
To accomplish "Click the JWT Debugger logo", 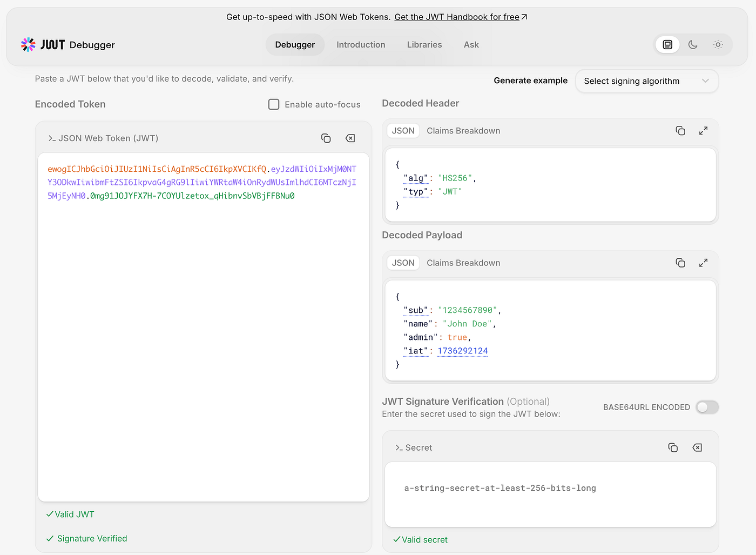I will [x=68, y=45].
